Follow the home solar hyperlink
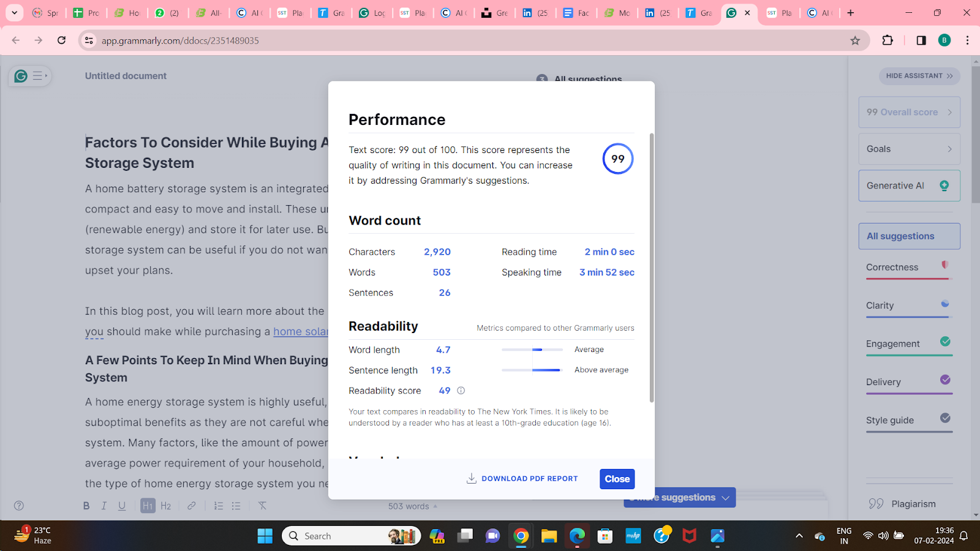The width and height of the screenshot is (980, 551). tap(301, 331)
